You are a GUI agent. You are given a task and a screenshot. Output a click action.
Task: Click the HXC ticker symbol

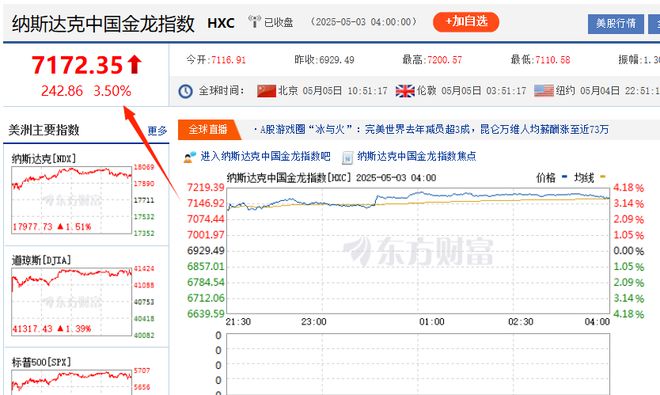[221, 23]
